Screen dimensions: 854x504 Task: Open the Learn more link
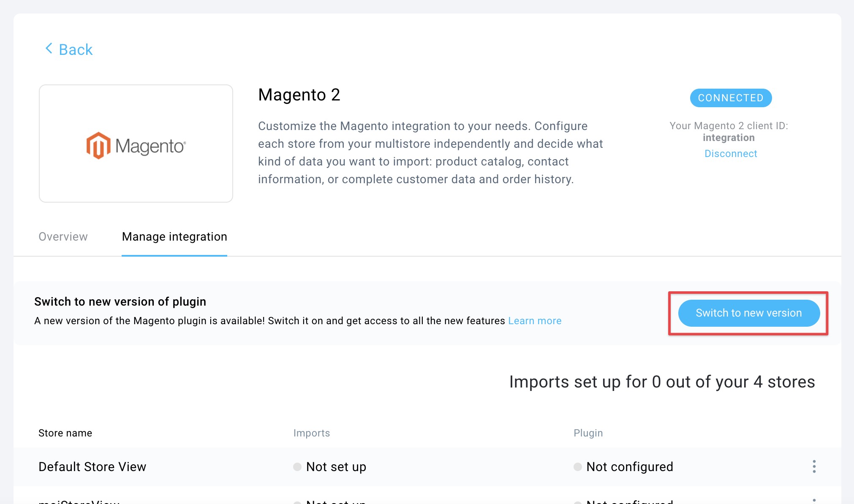tap(535, 321)
